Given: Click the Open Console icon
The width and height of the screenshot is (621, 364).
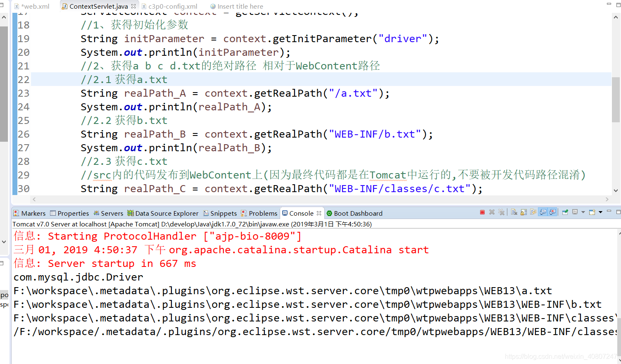Looking at the screenshot, I should pos(592,212).
